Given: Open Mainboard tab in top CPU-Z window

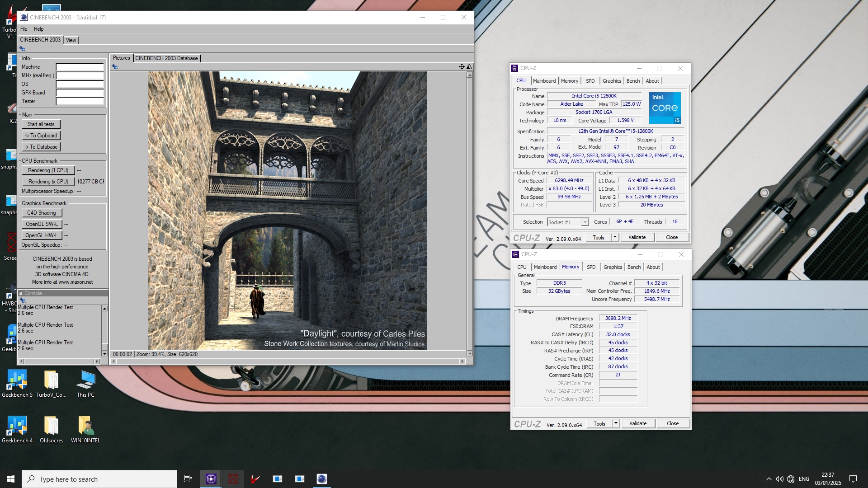Looking at the screenshot, I should tap(544, 81).
